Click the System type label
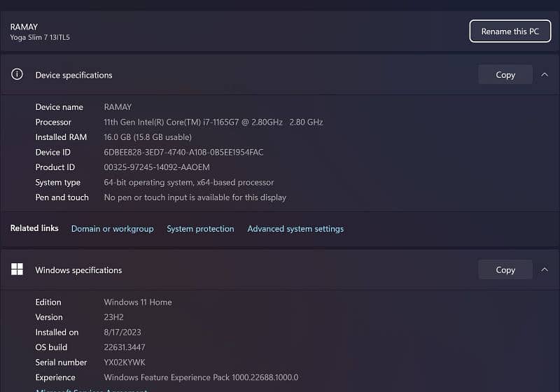560x392 pixels. (58, 183)
